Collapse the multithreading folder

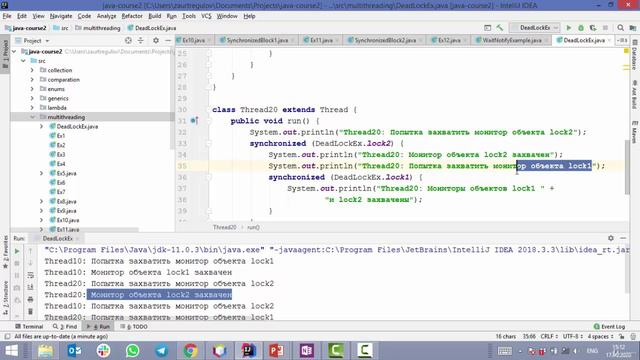(x=32, y=117)
